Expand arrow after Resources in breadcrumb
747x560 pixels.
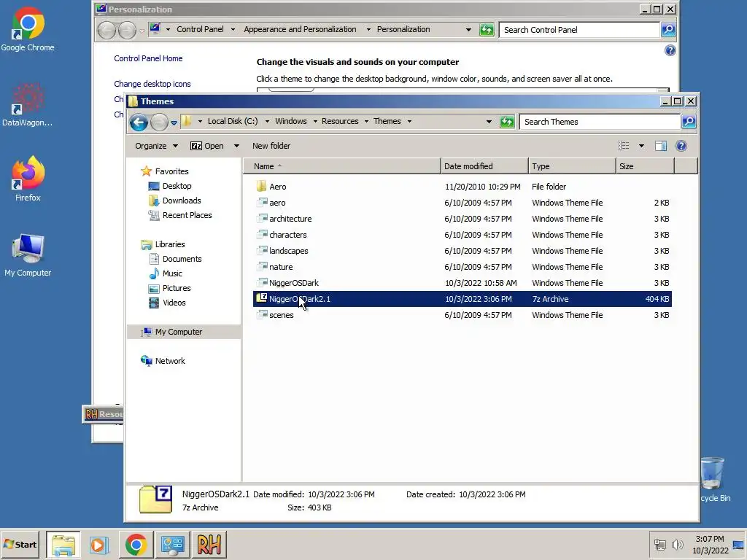pos(366,122)
